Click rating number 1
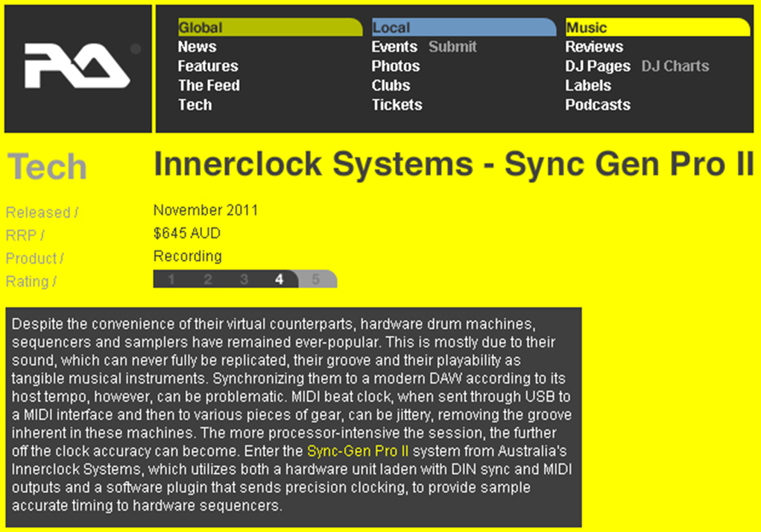This screenshot has width=761, height=532. (171, 279)
